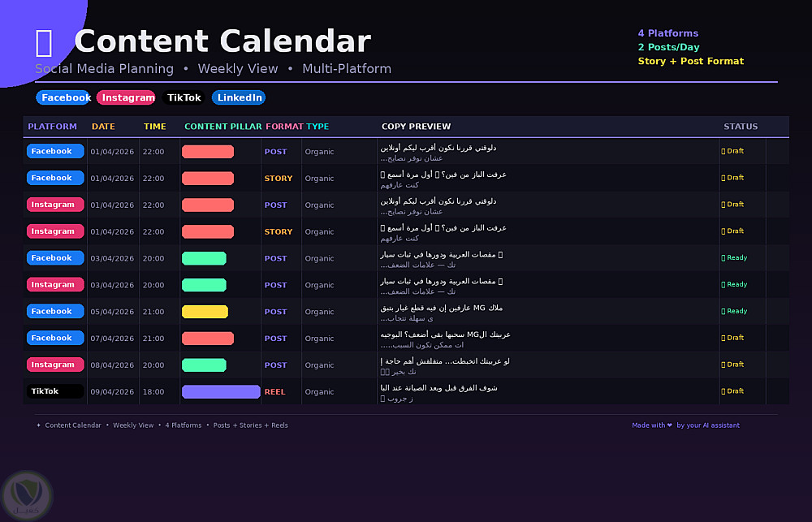Select the Facebook platform filter pill
The width and height of the screenshot is (812, 522).
click(63, 97)
